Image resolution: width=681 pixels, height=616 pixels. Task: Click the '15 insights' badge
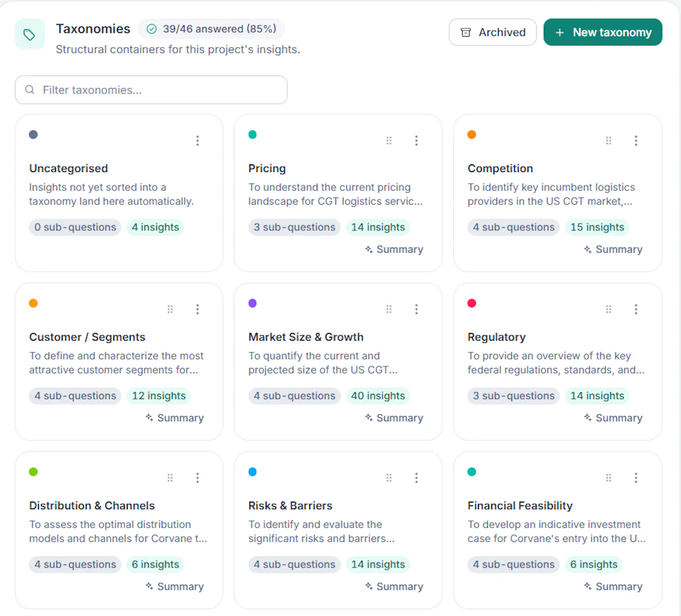point(597,227)
